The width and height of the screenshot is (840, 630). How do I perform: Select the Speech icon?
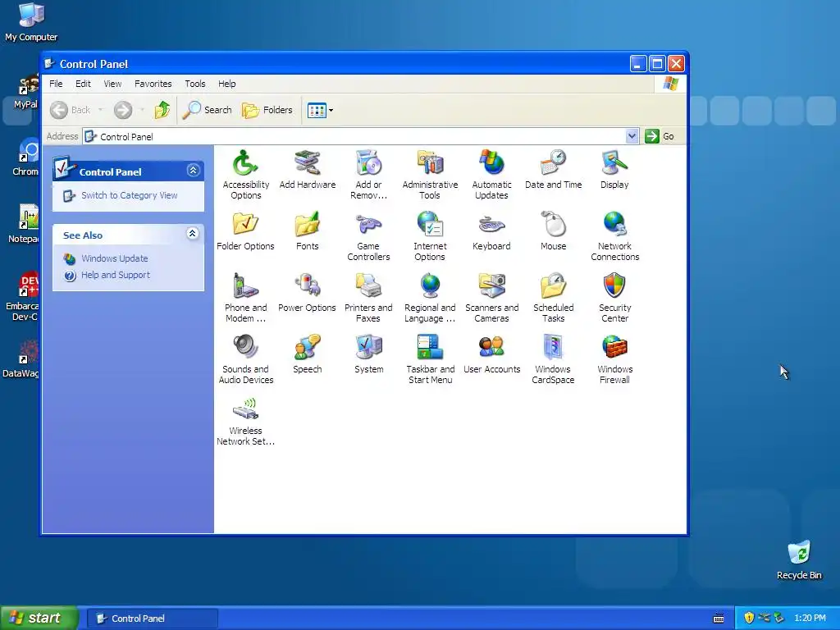click(308, 347)
